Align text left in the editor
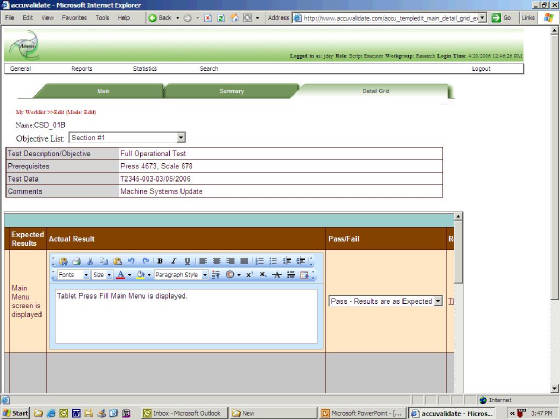 click(203, 261)
